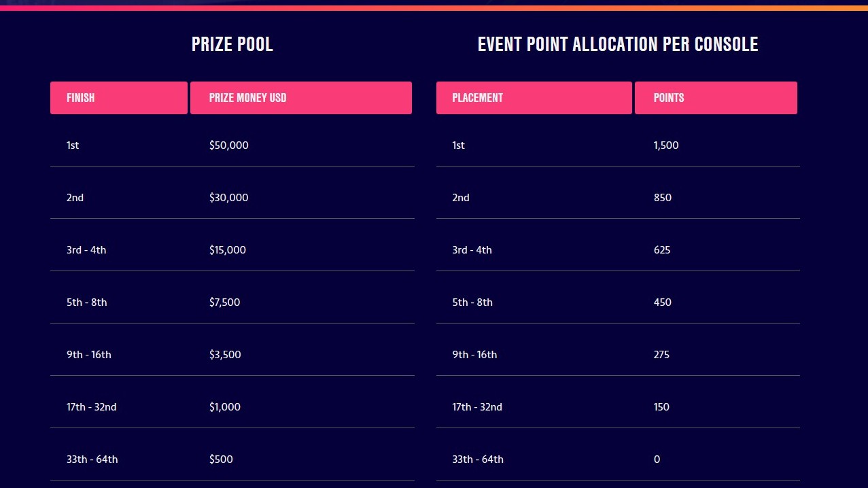Select the $30,000 prize amount
The image size is (868, 488).
click(229, 198)
